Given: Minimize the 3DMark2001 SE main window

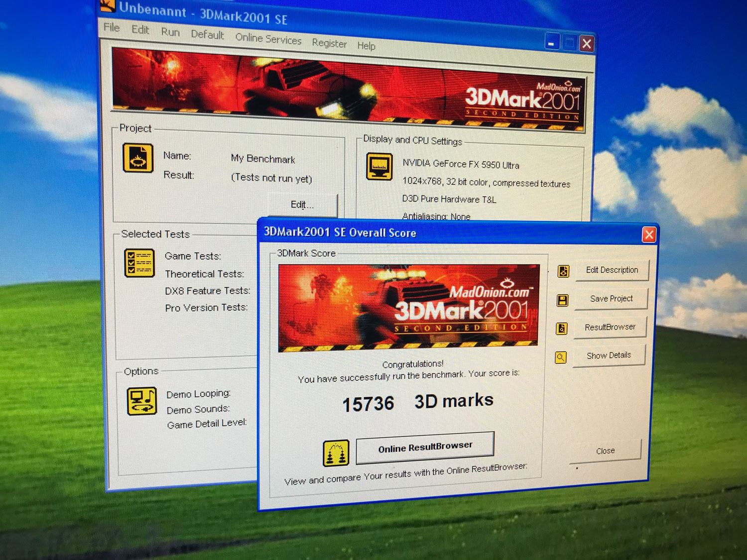Looking at the screenshot, I should pos(552,42).
